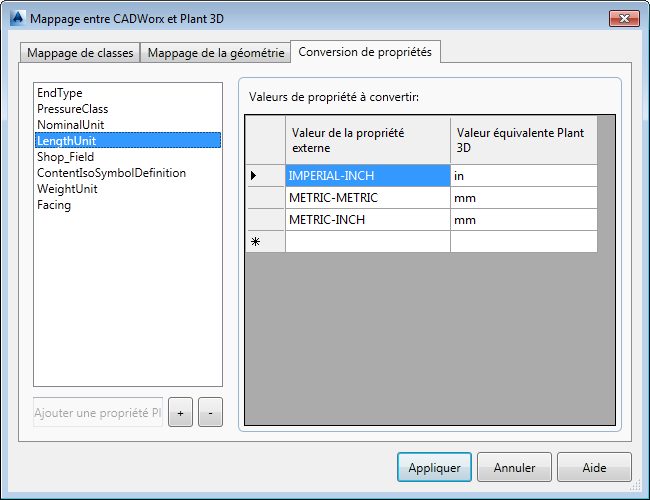Pick Facing from the property list
This screenshot has width=650, height=500.
[128, 205]
